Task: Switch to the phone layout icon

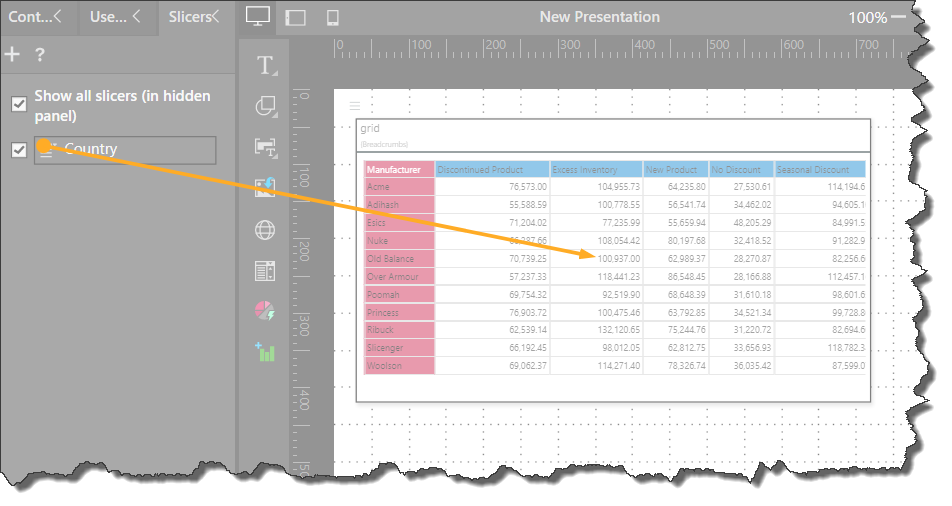Action: pyautogui.click(x=333, y=18)
